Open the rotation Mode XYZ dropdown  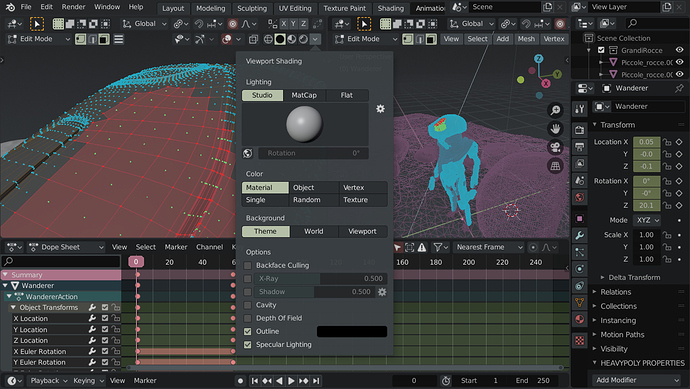(x=647, y=220)
